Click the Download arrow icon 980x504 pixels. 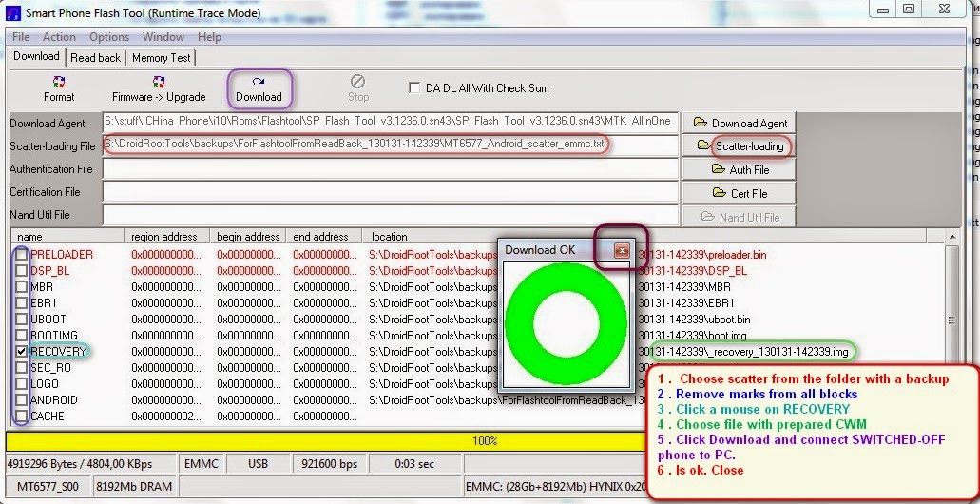[259, 81]
